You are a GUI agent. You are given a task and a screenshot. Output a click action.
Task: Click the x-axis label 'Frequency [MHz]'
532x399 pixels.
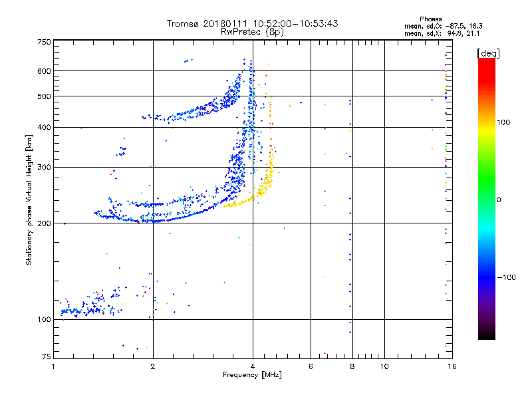pos(252,375)
